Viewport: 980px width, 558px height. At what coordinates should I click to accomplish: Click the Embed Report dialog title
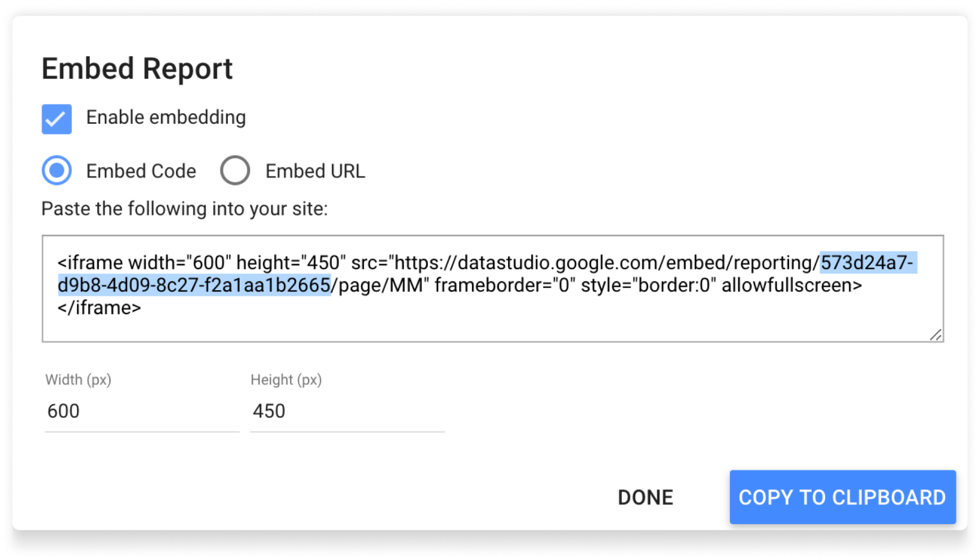pyautogui.click(x=137, y=68)
